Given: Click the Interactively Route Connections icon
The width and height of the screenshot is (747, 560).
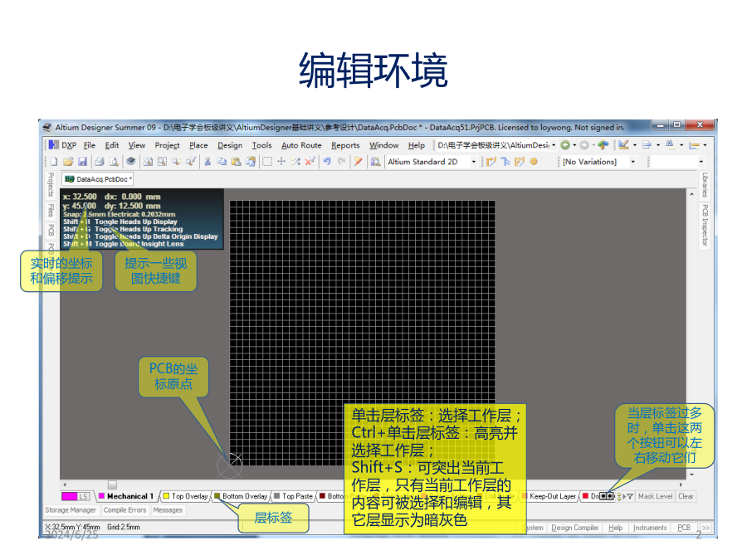Looking at the screenshot, I should pos(491,162).
